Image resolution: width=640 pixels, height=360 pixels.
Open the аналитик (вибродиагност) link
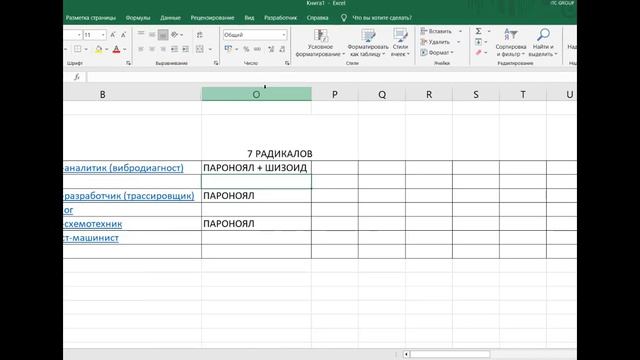(x=124, y=168)
